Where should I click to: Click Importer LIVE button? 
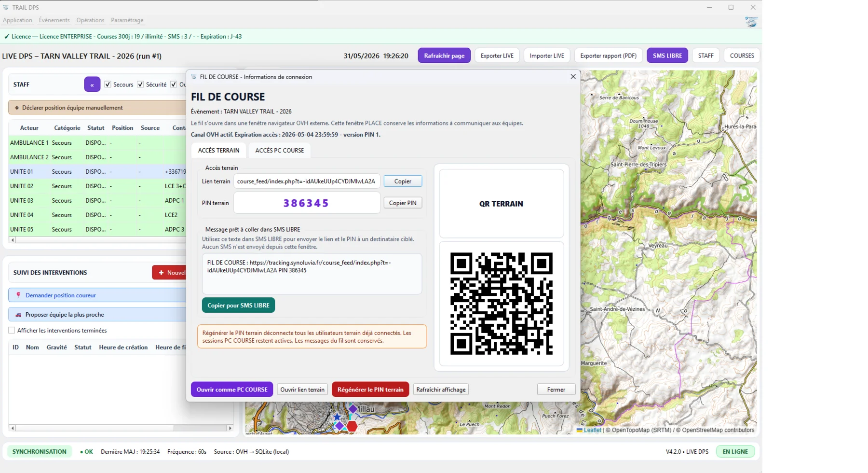547,56
